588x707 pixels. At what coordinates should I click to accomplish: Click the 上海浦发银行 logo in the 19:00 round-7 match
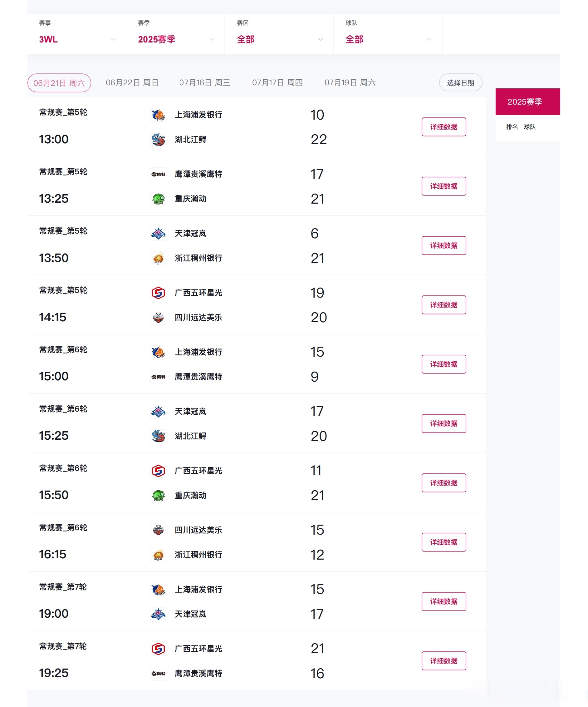click(158, 590)
